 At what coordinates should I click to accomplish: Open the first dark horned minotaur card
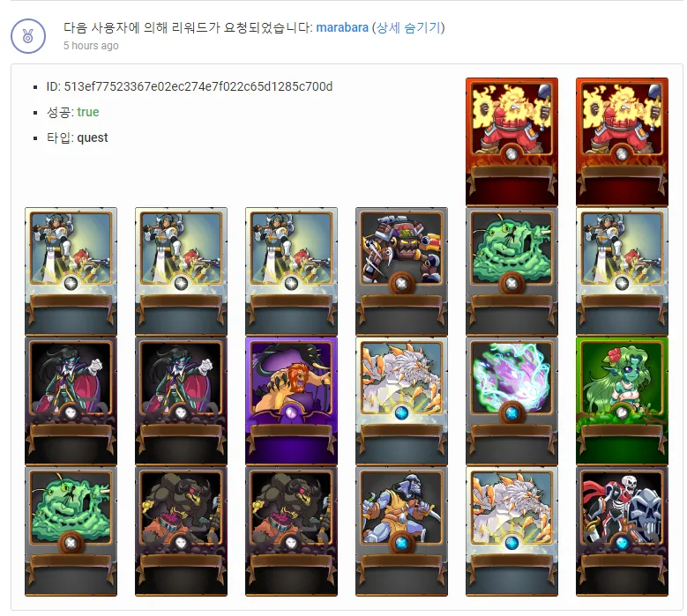pos(182,531)
